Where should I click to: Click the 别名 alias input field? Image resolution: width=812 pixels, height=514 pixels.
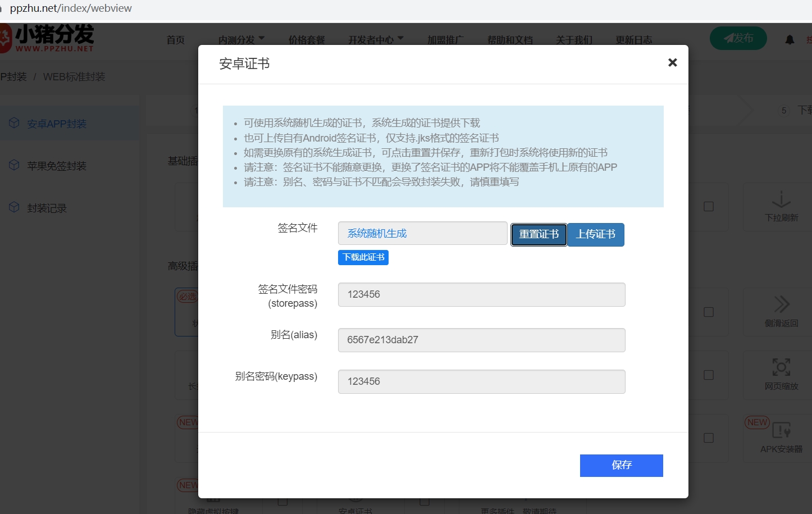pyautogui.click(x=481, y=340)
